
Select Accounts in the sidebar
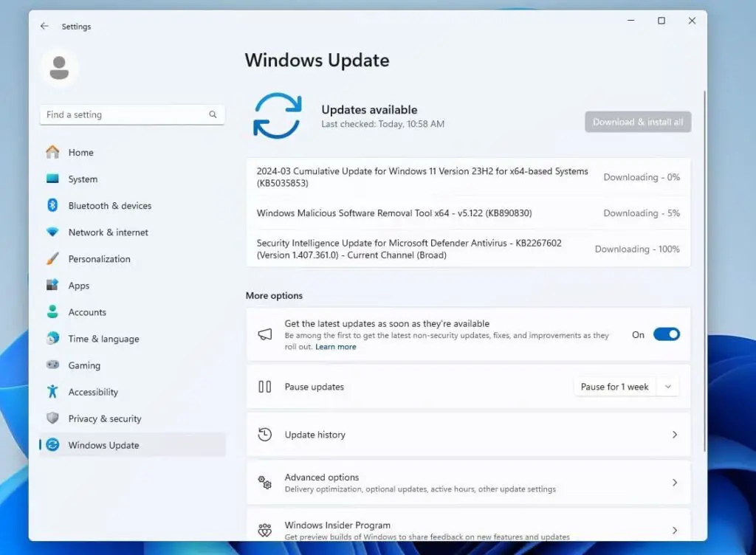click(87, 312)
